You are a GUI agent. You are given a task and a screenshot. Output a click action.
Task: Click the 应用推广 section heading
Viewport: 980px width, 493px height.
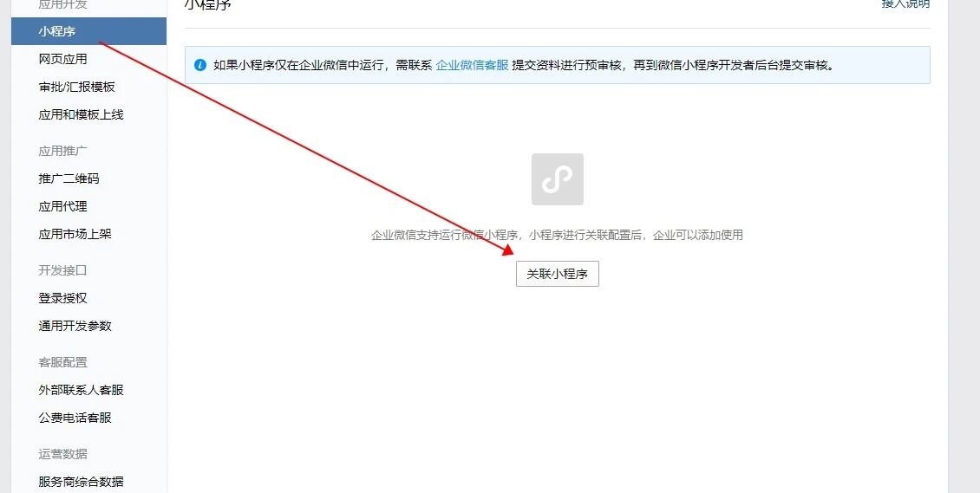tap(62, 151)
